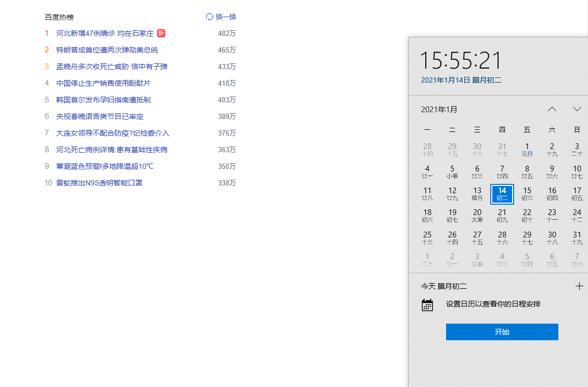Go to the previous month with the up chevron
The height and width of the screenshot is (387, 588).
tap(552, 109)
